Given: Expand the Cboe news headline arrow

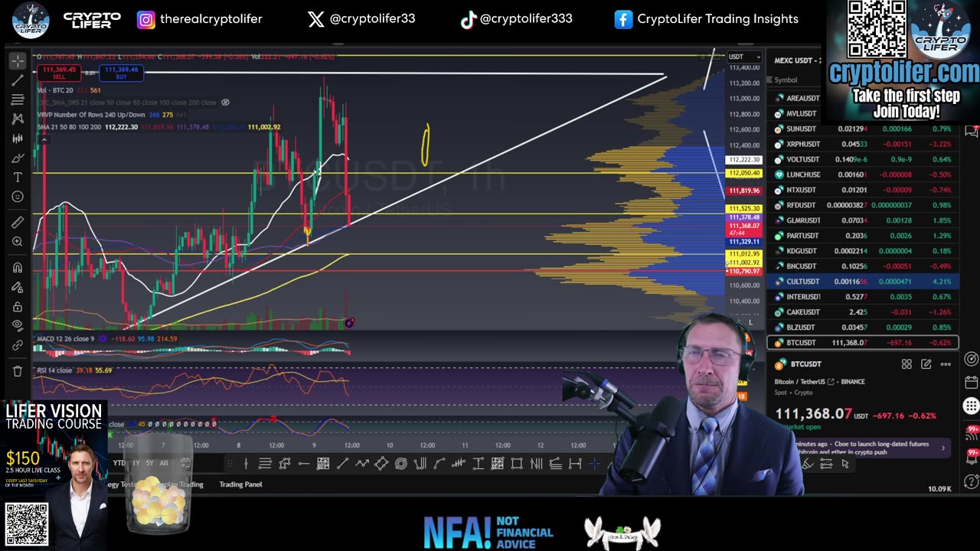Looking at the screenshot, I should click(943, 448).
